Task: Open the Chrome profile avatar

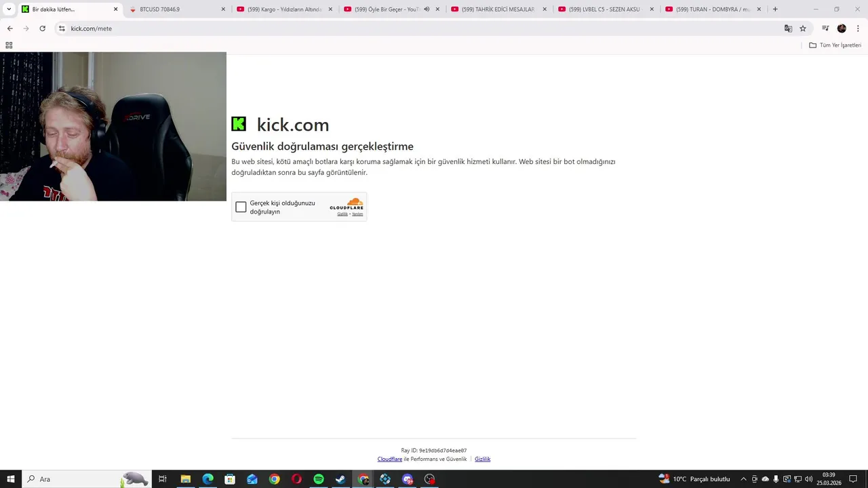Action: (x=842, y=28)
